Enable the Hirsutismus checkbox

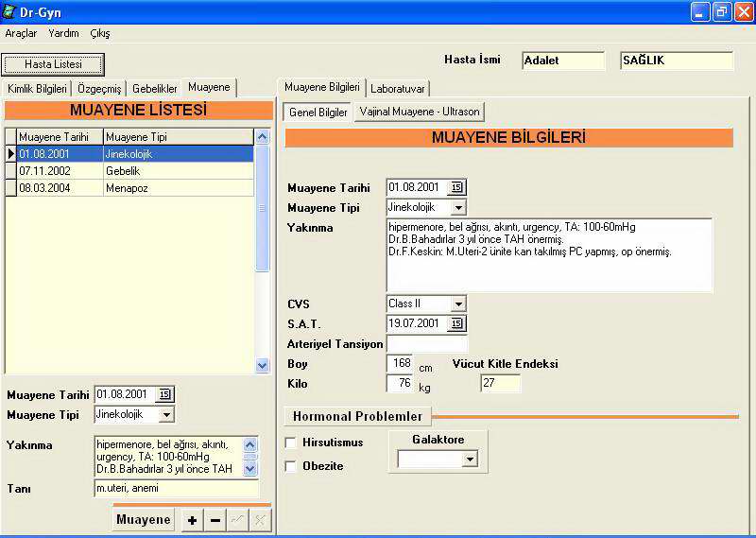[x=291, y=443]
